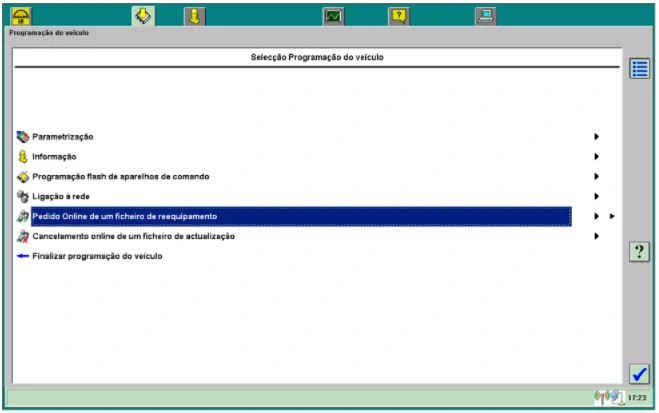Click the yellow Informação row icon
Viewport: 659px width, 413px height.
tap(23, 156)
